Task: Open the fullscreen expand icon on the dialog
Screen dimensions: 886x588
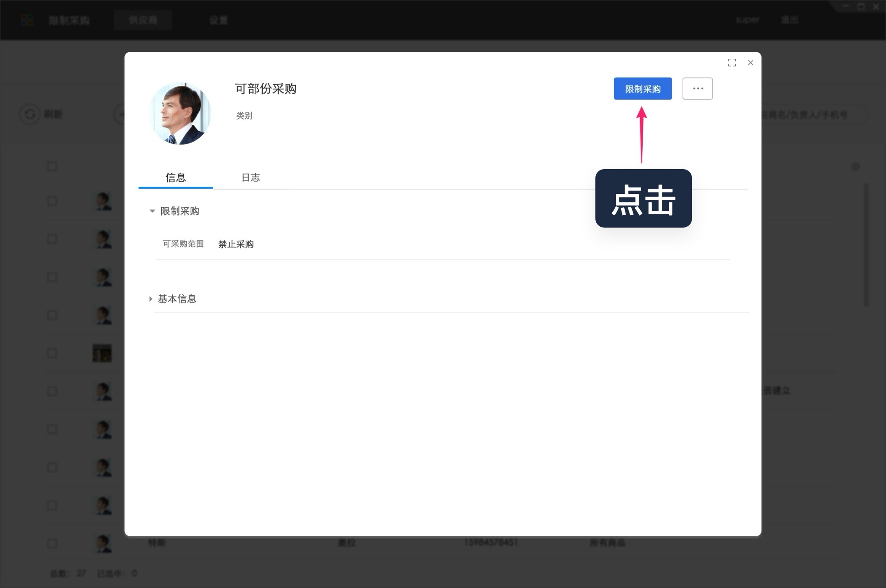Action: coord(732,62)
